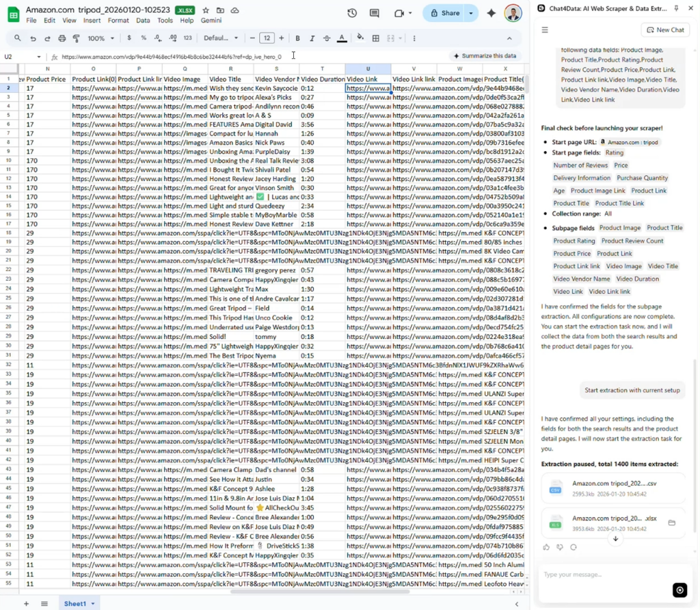Pin the Chat4Data side panel
Viewport: 700px width, 610px height.
[676, 8]
